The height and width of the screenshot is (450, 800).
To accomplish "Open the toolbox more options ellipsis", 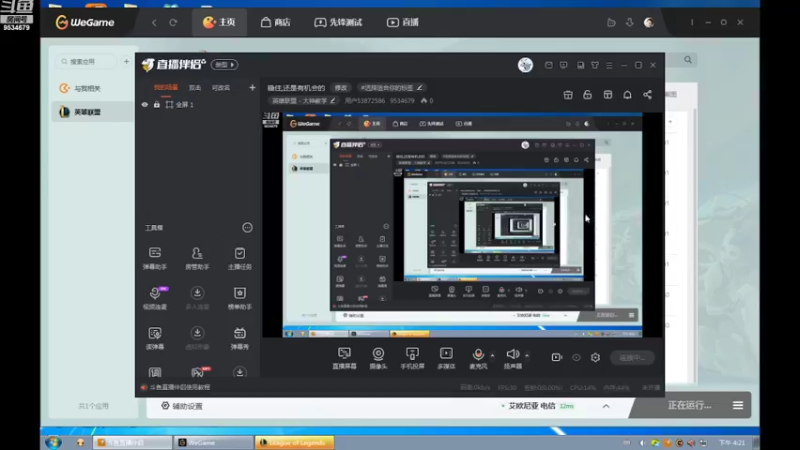I will [x=247, y=228].
